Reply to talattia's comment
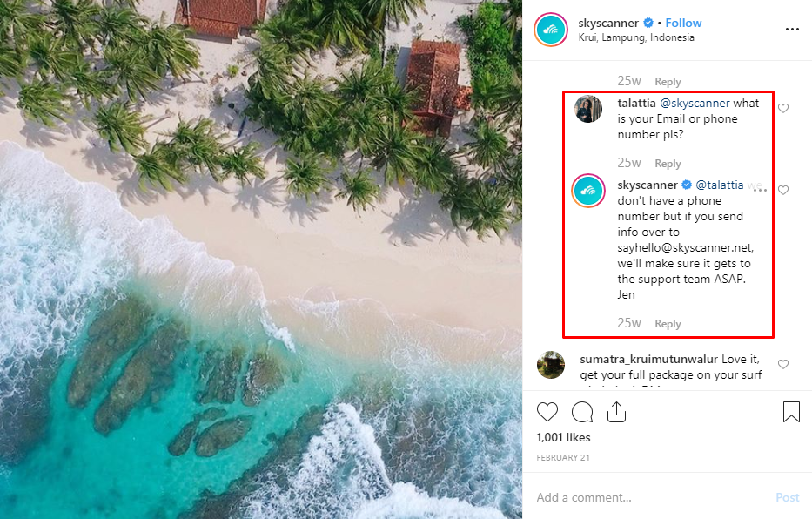The image size is (812, 519). click(668, 164)
